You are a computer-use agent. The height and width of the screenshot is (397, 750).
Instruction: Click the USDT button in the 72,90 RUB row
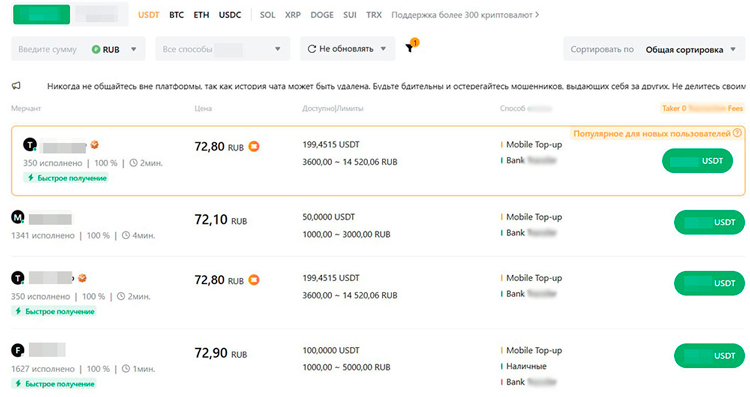pos(709,356)
